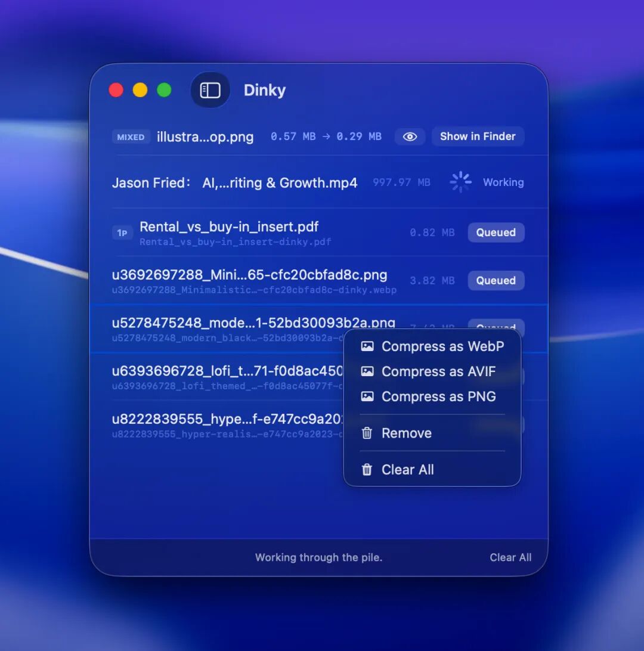644x651 pixels.
Task: Choose Compress as WebP
Action: (x=432, y=346)
